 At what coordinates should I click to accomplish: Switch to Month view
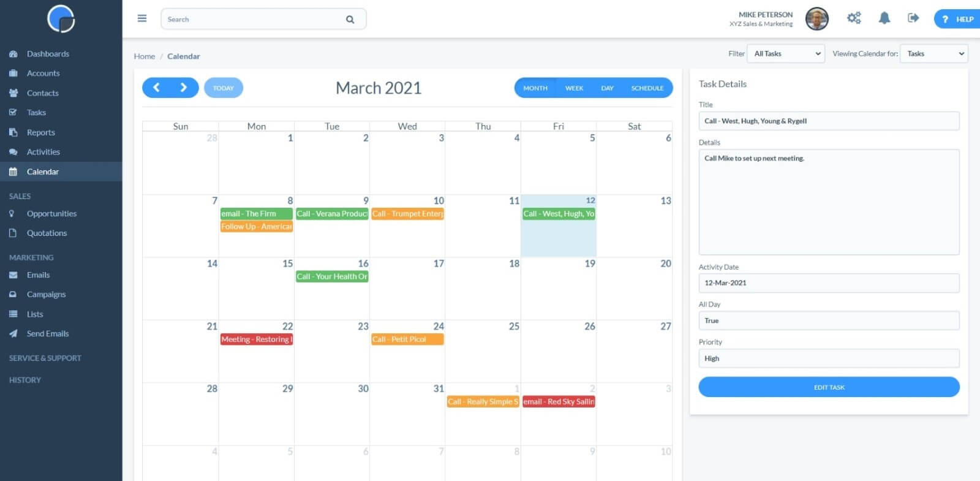[535, 88]
